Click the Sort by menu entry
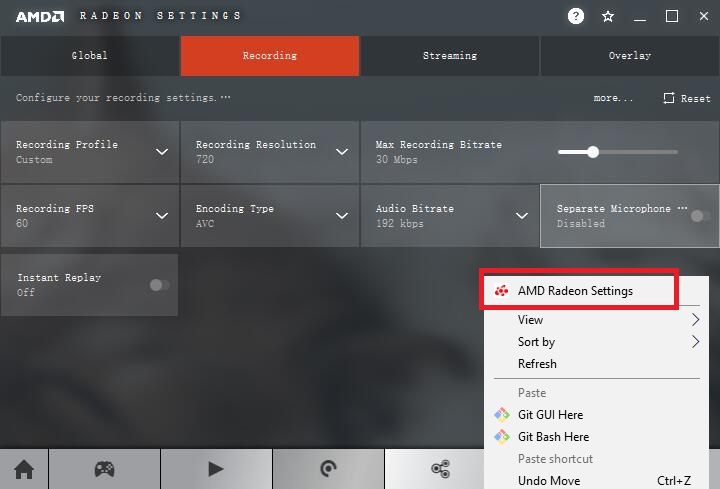This screenshot has height=489, width=720. [596, 342]
